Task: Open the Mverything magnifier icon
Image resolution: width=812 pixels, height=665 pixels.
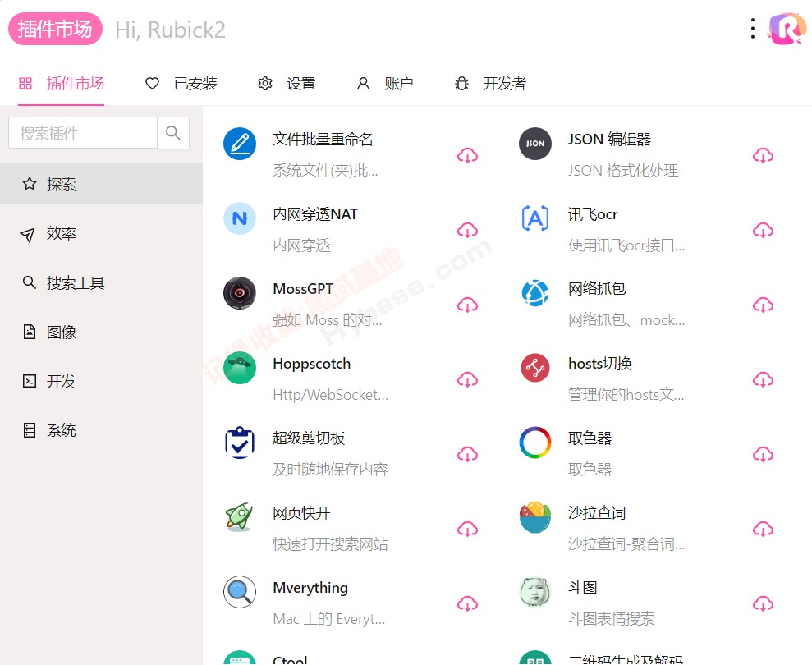Action: point(240,591)
